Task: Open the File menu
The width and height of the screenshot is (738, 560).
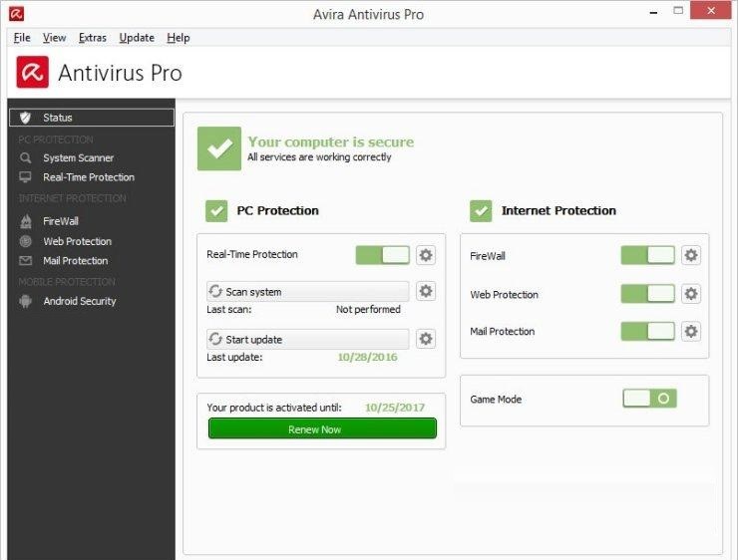Action: pyautogui.click(x=22, y=38)
